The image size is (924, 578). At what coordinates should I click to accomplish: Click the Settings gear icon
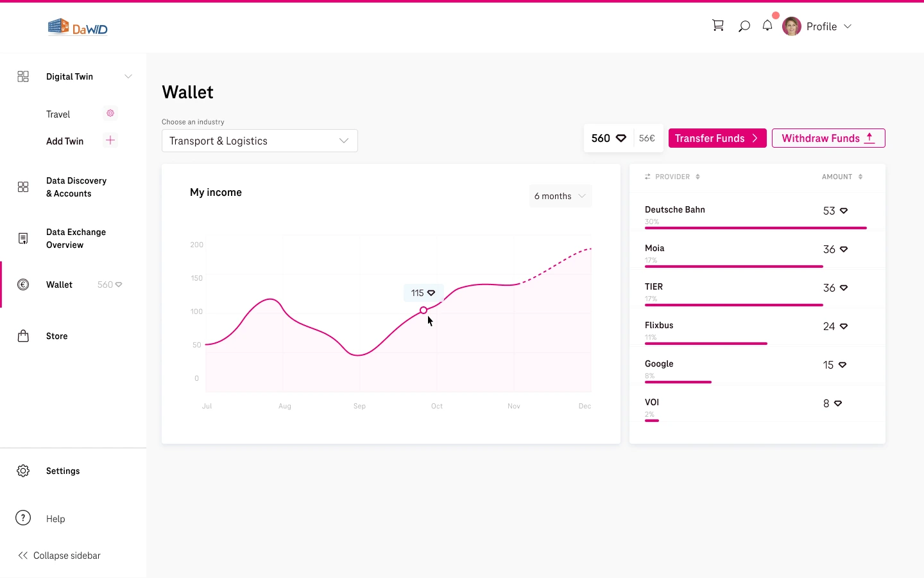pos(23,471)
